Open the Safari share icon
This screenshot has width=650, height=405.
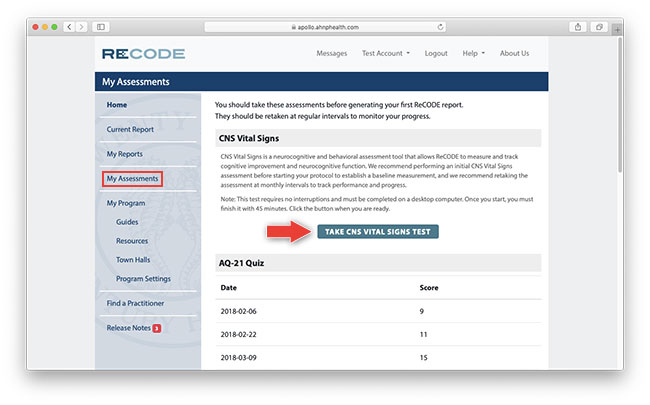(577, 26)
